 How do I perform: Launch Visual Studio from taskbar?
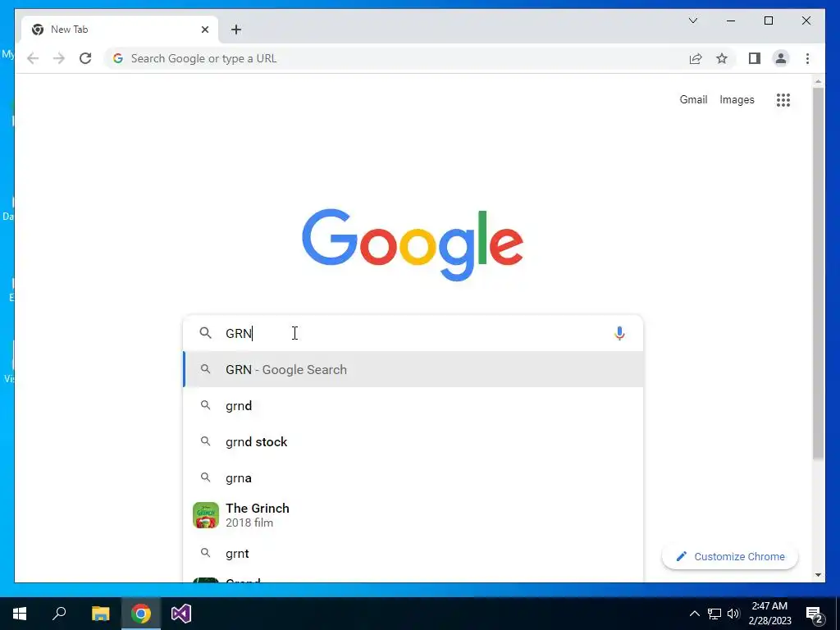[x=181, y=614]
